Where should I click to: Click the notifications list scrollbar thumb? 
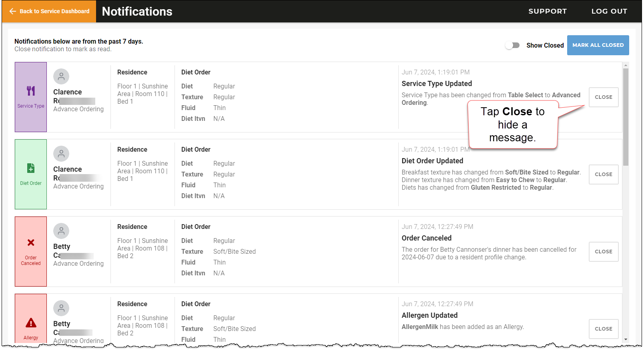pos(626,117)
